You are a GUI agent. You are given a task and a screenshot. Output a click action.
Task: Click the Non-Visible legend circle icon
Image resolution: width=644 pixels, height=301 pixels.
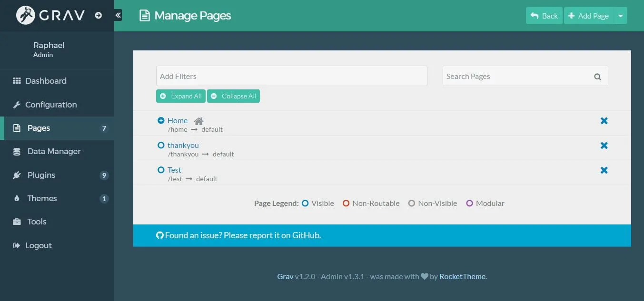coord(412,203)
